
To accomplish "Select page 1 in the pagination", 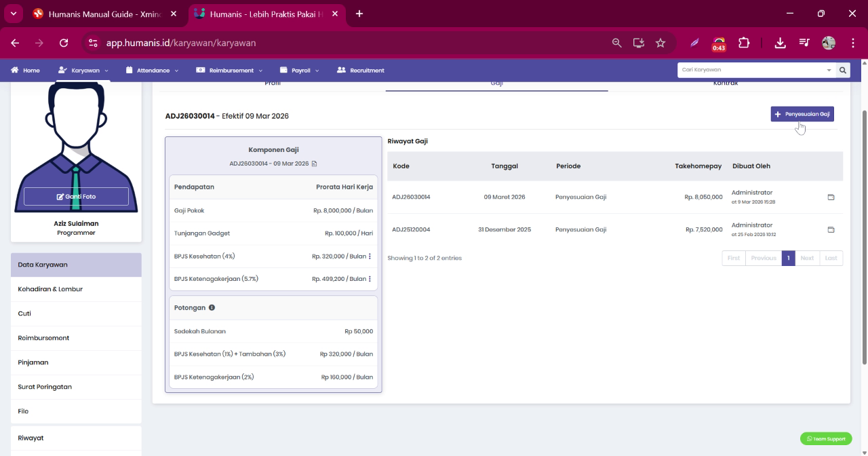I will [788, 258].
